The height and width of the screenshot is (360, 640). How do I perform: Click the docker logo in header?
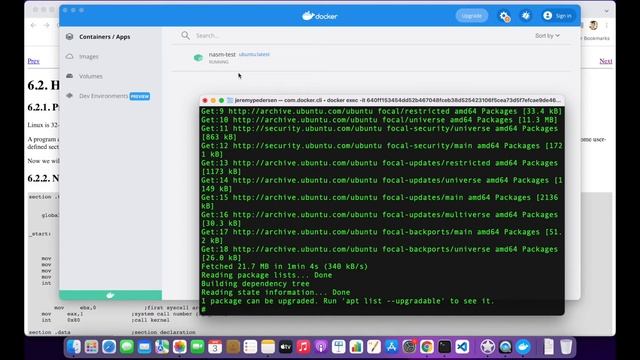[x=320, y=16]
